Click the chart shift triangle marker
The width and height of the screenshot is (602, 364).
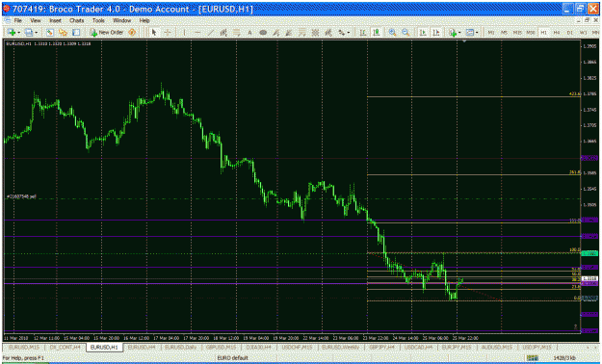[x=464, y=40]
